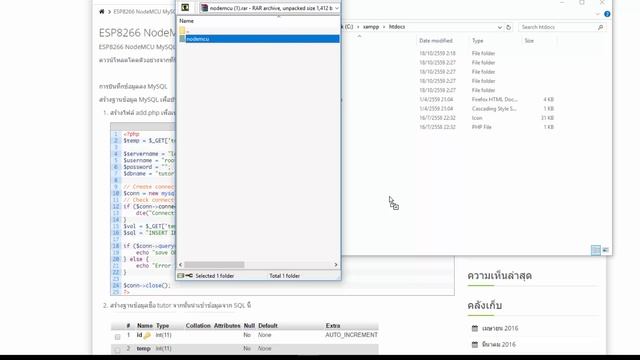This screenshot has width=640, height=360.
Task: Click the Explorer help question mark icon
Action: click(607, 14)
